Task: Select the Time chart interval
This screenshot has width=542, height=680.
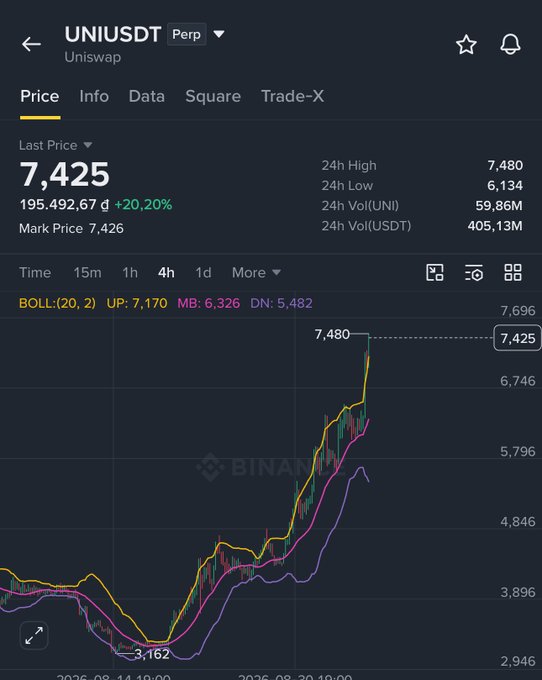Action: (35, 272)
